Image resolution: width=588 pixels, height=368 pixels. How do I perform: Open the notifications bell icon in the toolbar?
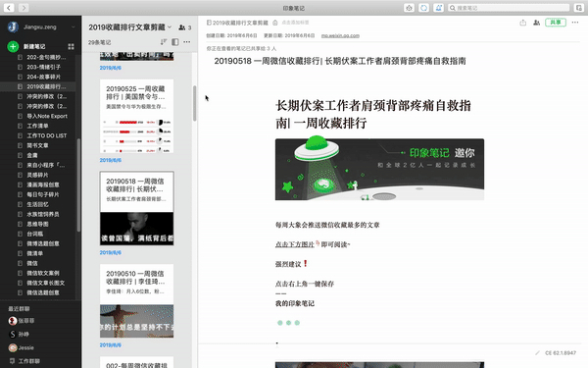tap(438, 8)
